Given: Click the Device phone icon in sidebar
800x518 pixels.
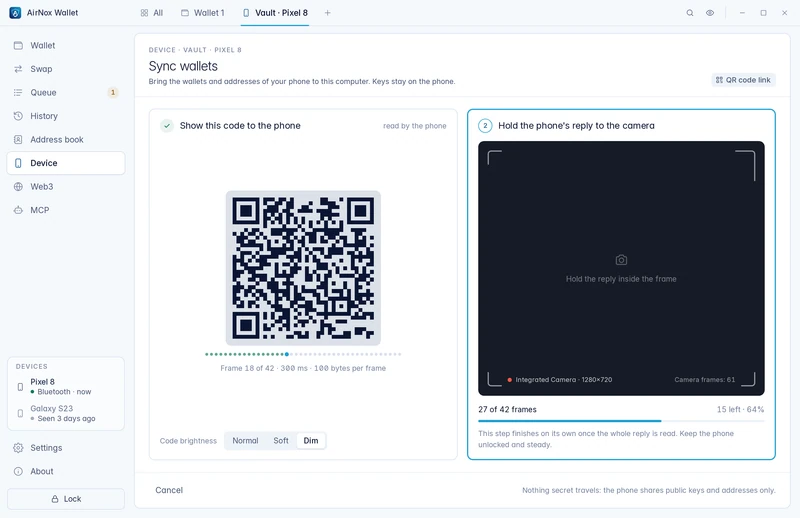Looking at the screenshot, I should pyautogui.click(x=18, y=163).
